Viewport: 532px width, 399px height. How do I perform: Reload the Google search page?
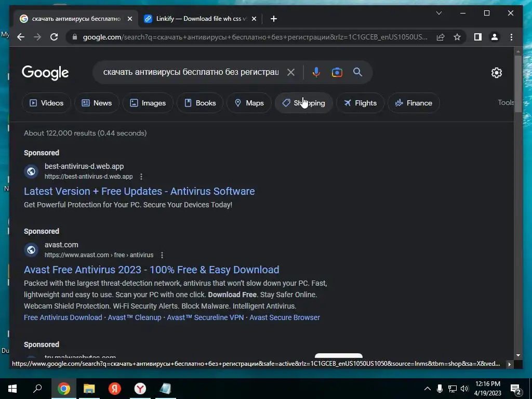pos(54,37)
